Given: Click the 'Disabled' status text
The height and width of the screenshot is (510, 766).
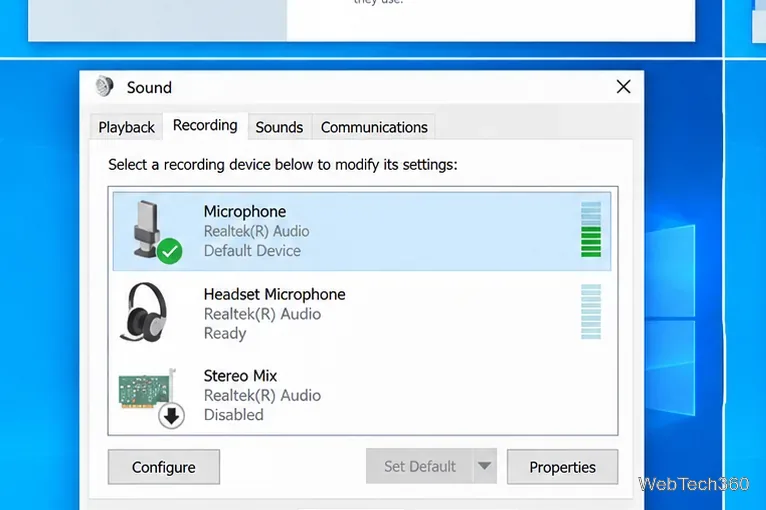Looking at the screenshot, I should (234, 415).
